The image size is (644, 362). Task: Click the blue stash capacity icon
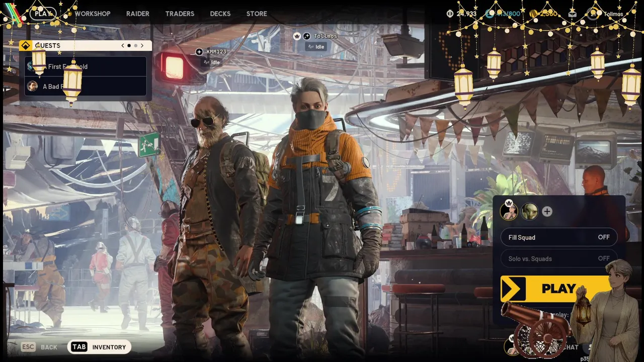point(490,14)
